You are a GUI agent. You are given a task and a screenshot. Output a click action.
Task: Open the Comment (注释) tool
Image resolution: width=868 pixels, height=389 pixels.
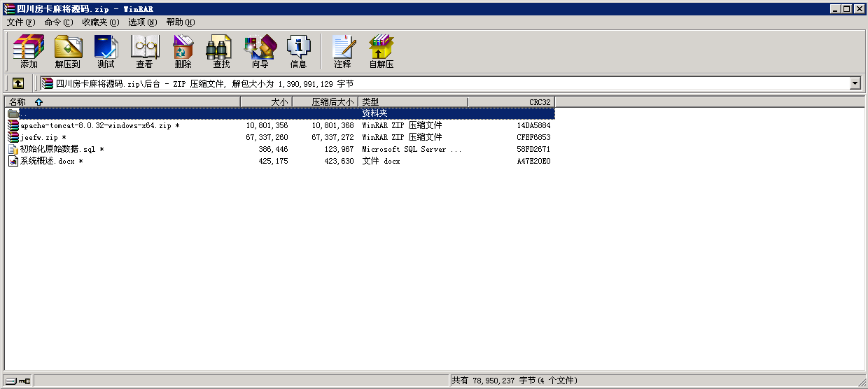[342, 51]
